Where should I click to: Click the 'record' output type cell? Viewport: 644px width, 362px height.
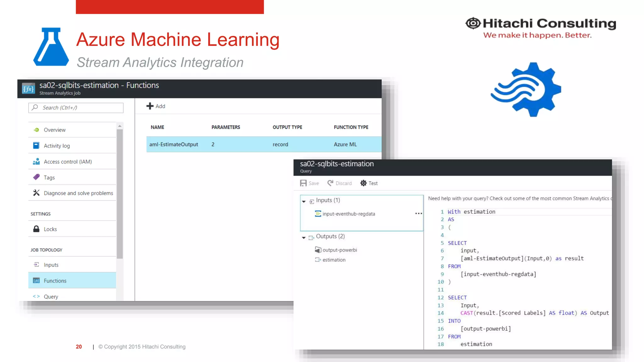(x=280, y=144)
